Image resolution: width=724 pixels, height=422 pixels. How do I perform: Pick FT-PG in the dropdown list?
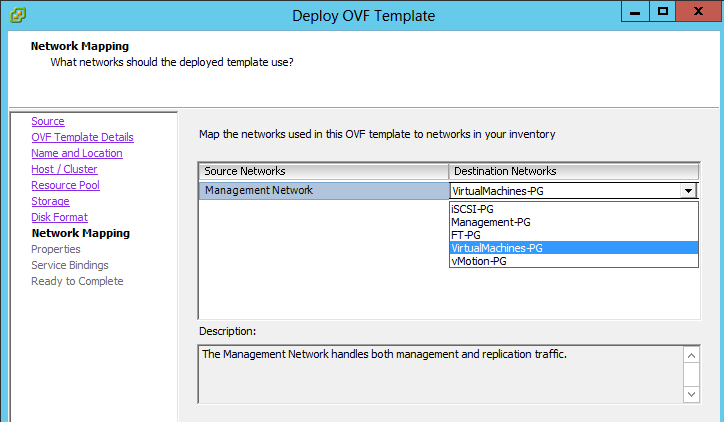tap(466, 235)
